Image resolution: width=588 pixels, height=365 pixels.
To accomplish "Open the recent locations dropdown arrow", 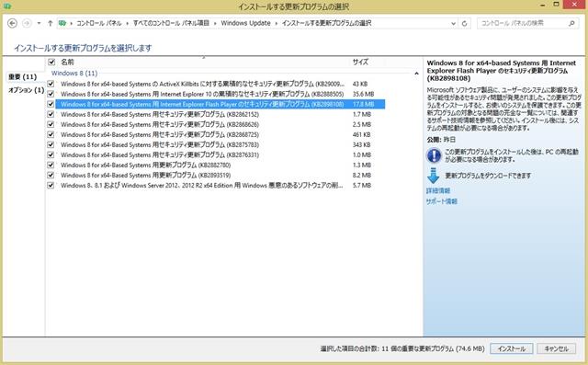I will coord(39,23).
